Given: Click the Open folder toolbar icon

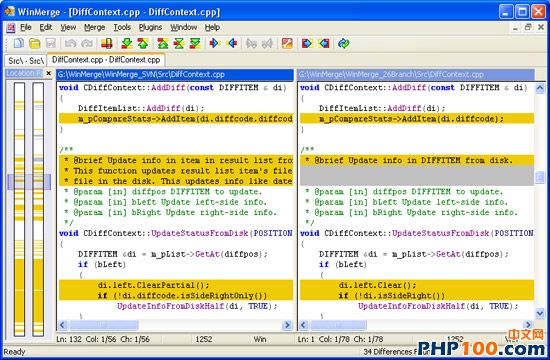Looking at the screenshot, I should [x=34, y=44].
